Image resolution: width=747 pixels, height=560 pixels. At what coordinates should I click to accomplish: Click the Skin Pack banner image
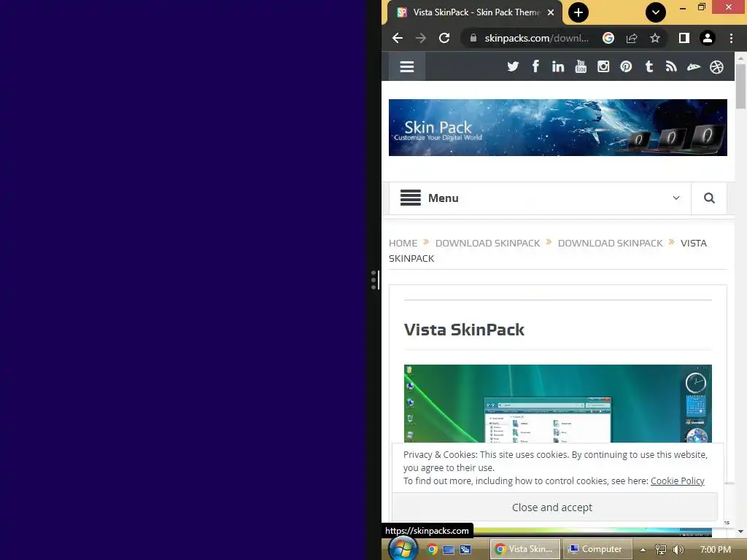click(x=558, y=128)
